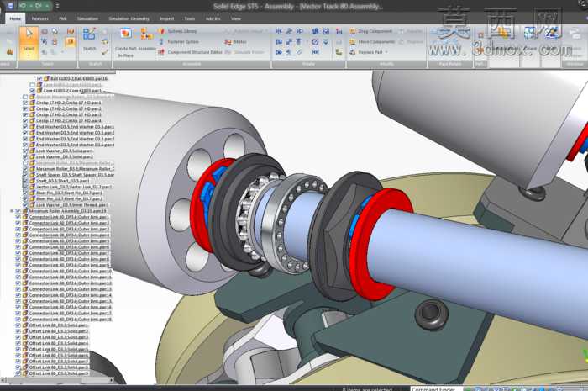
Task: Select Connector Link 80 Outer Link.par:10 row
Action: (70, 271)
